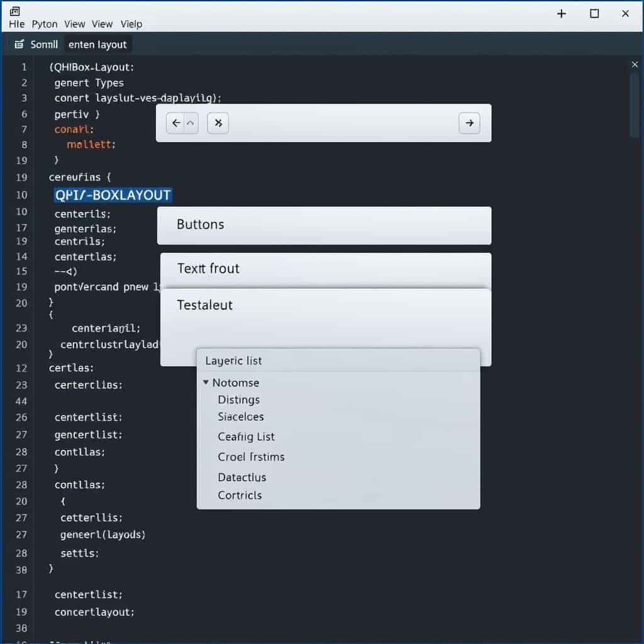This screenshot has width=644, height=644.
Task: Close the application window
Action: coord(625,14)
